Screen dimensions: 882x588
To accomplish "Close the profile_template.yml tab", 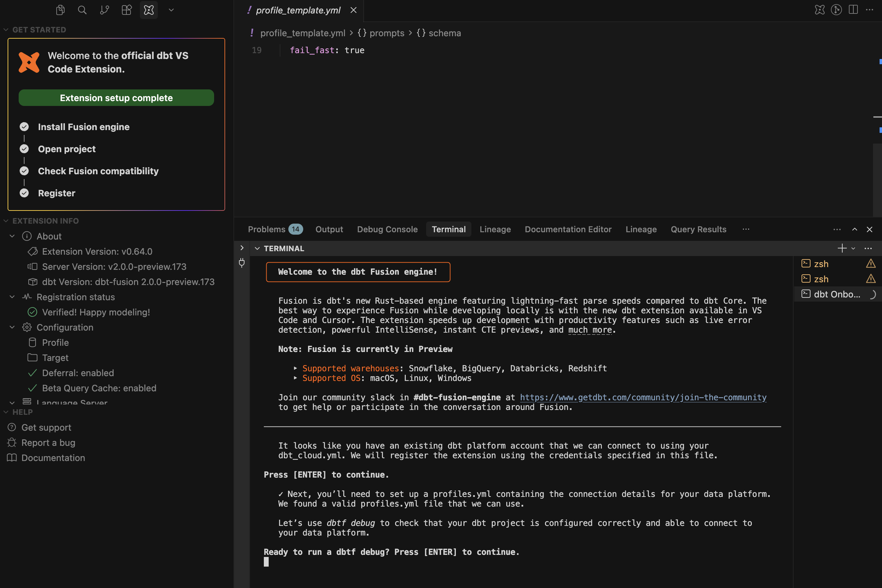I will point(354,10).
